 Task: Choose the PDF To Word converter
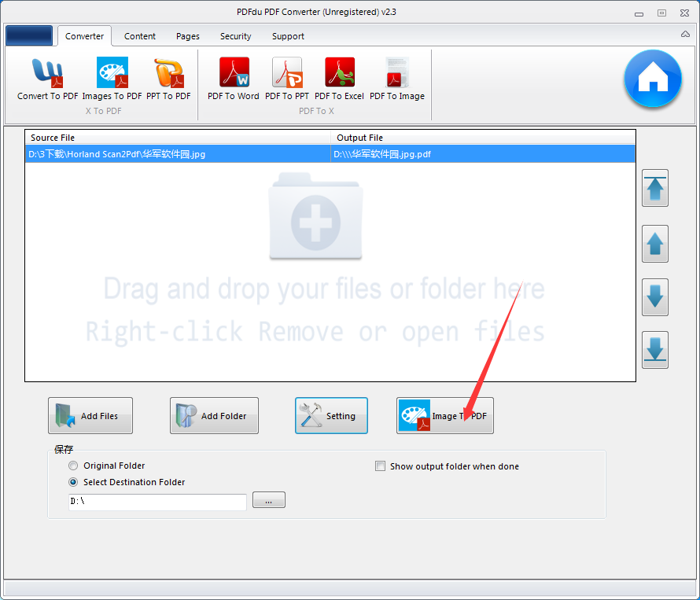click(233, 79)
